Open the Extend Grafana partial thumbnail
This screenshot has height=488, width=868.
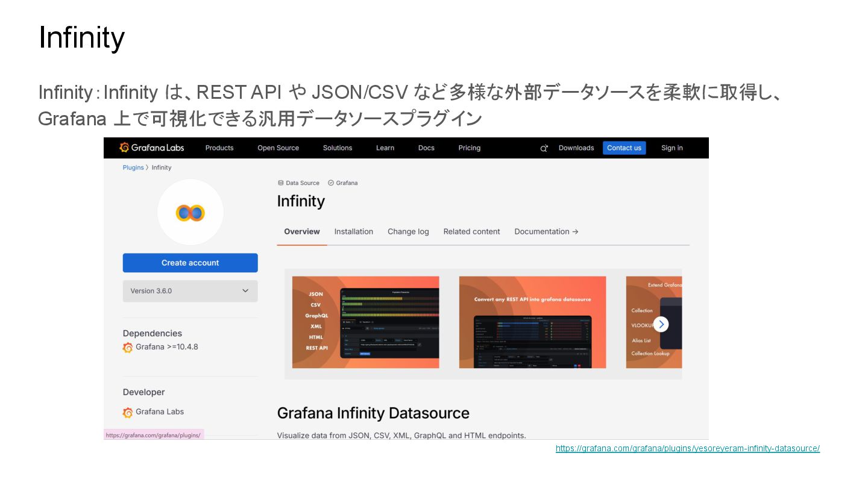click(654, 322)
